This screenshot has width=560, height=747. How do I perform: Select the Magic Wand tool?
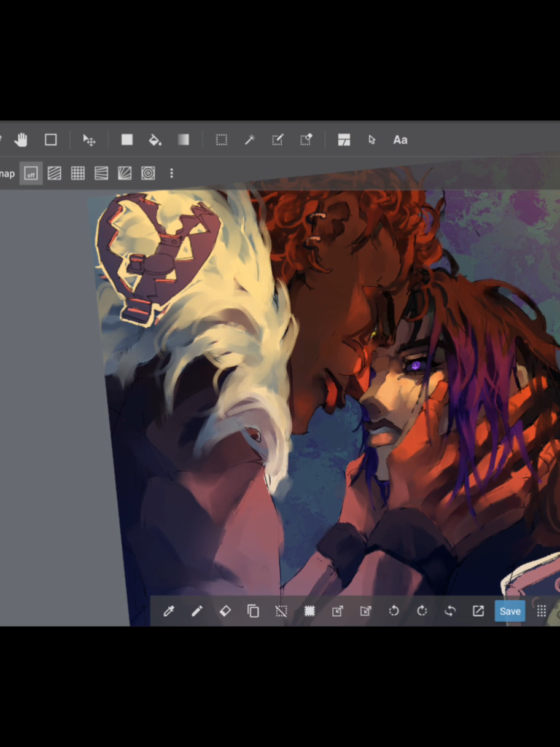coord(250,140)
